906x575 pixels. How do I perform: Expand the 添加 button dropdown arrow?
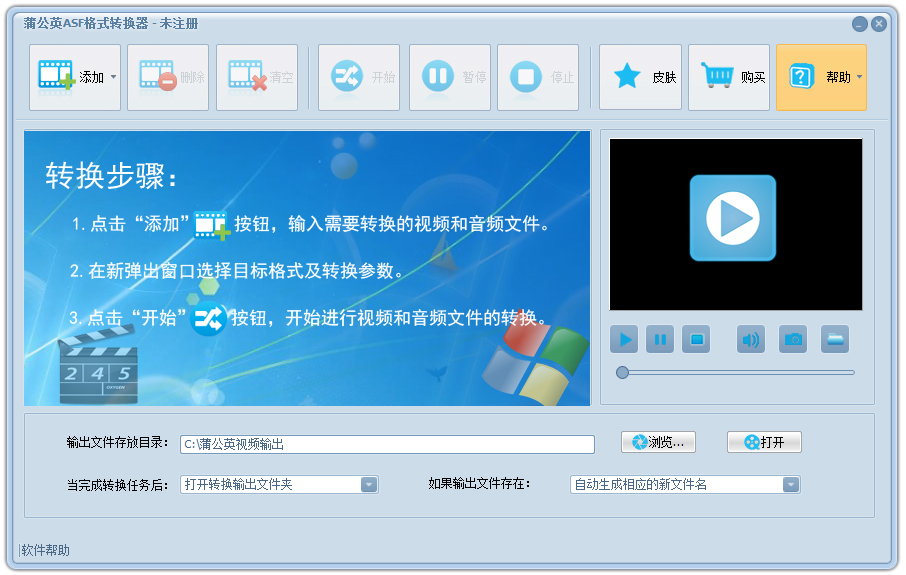113,77
